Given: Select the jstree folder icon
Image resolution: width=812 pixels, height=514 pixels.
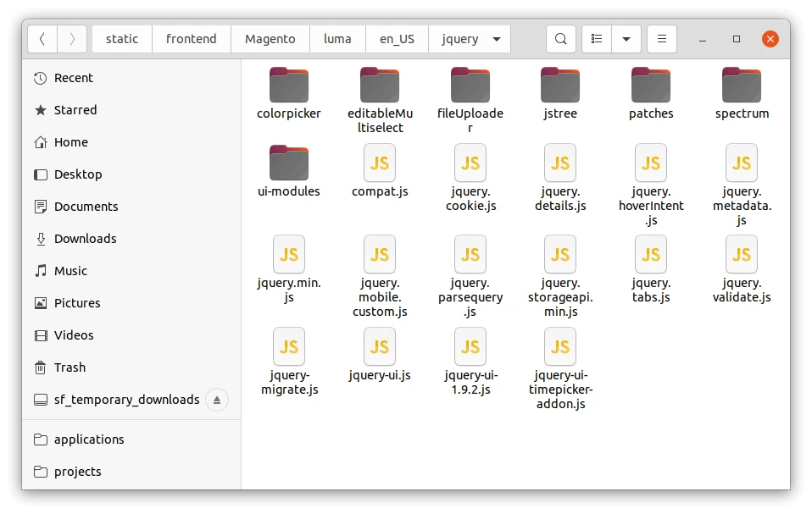Looking at the screenshot, I should (x=560, y=86).
